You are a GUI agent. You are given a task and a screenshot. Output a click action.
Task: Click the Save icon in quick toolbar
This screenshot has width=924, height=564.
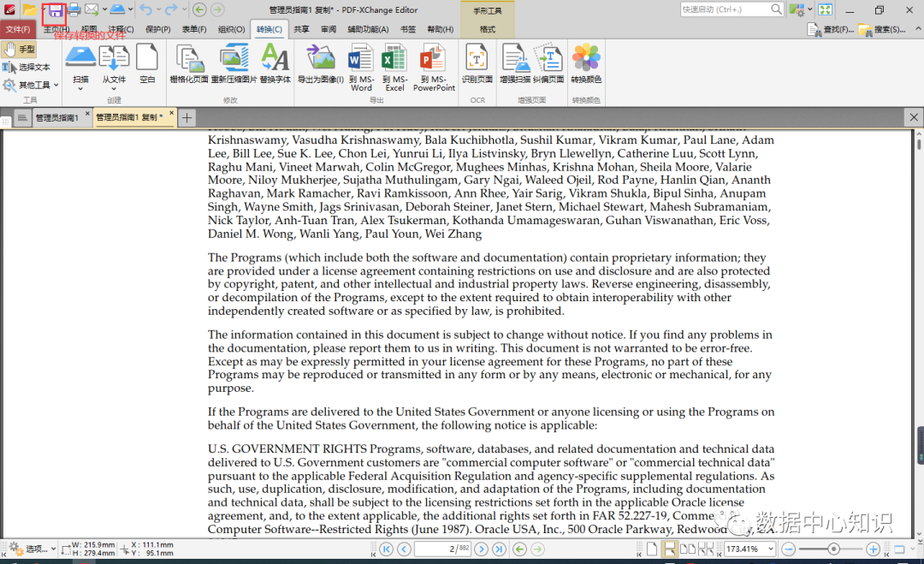56,10
